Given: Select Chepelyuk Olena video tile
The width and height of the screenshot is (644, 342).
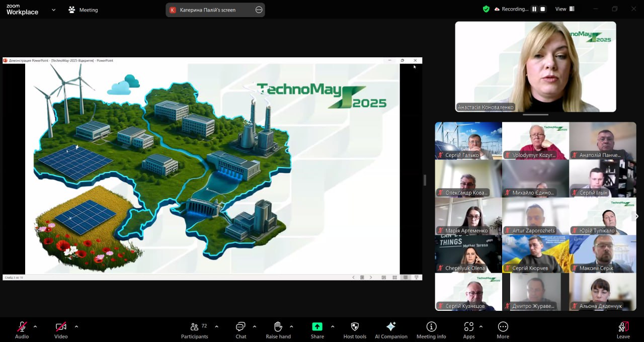Looking at the screenshot, I should tap(468, 254).
